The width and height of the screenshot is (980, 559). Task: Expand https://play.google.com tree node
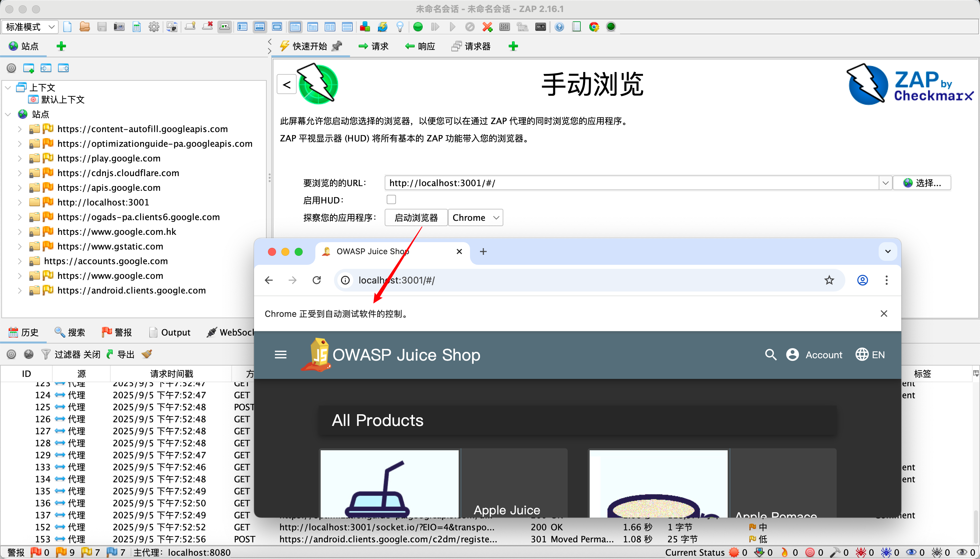coord(20,158)
